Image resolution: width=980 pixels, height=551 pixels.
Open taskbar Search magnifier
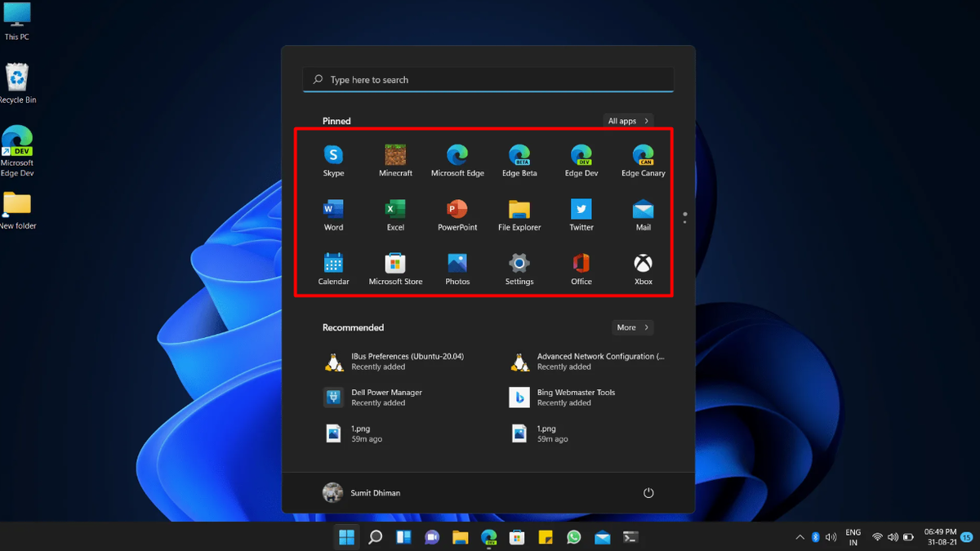(x=375, y=537)
